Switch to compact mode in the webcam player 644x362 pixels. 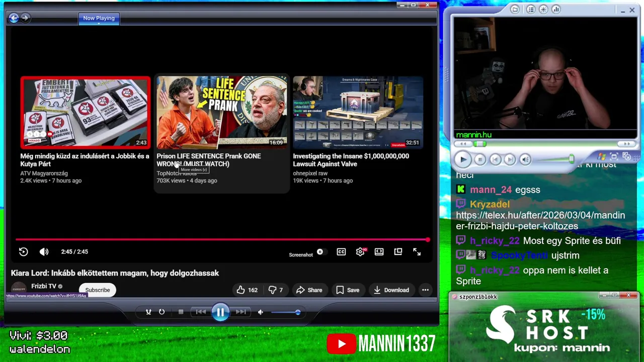627,156
